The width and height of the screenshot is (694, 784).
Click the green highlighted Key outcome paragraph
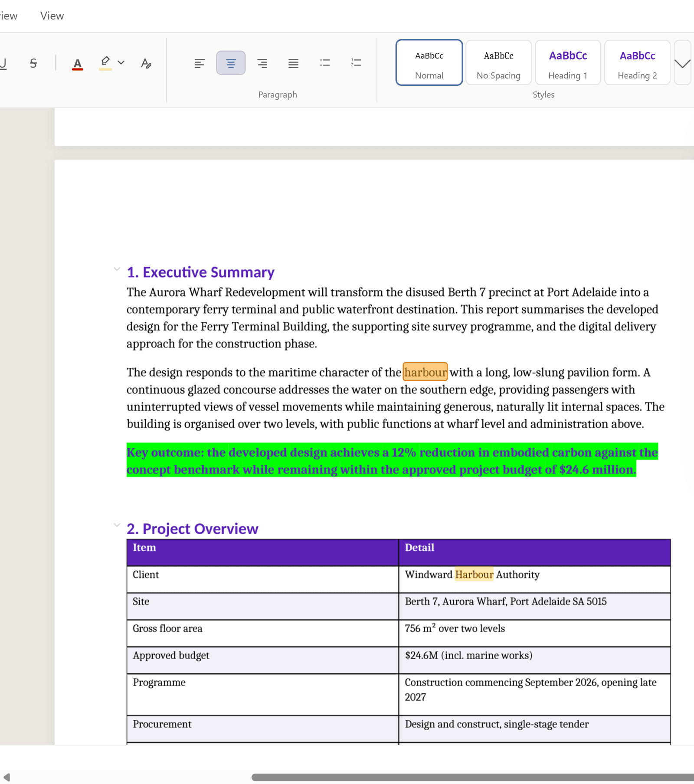[392, 461]
